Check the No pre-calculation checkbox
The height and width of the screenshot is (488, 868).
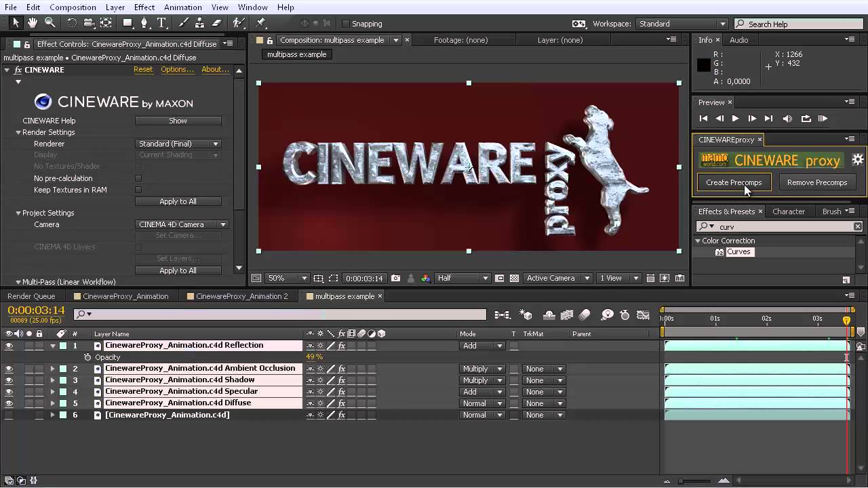click(138, 178)
